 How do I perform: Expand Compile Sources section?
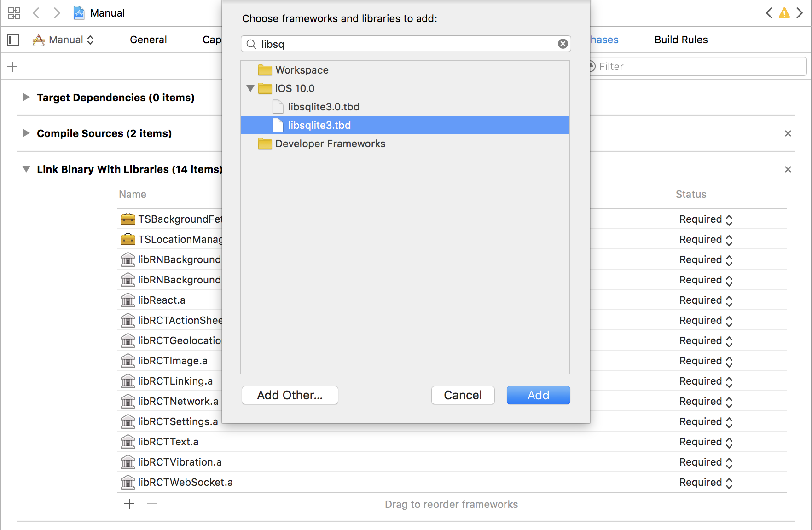coord(26,133)
